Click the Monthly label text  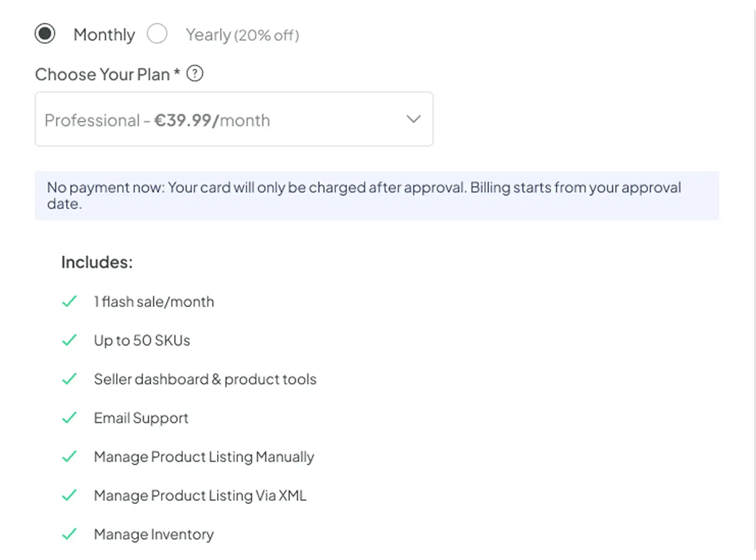pyautogui.click(x=104, y=35)
